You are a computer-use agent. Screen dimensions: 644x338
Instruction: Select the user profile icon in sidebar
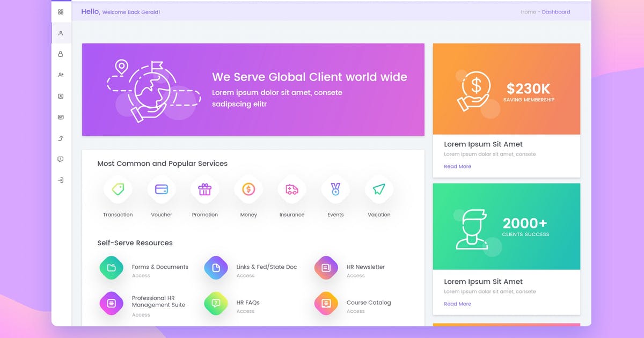pos(61,33)
